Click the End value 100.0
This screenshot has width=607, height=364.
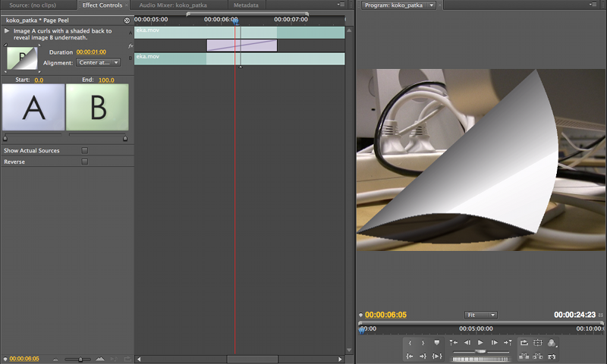(106, 80)
